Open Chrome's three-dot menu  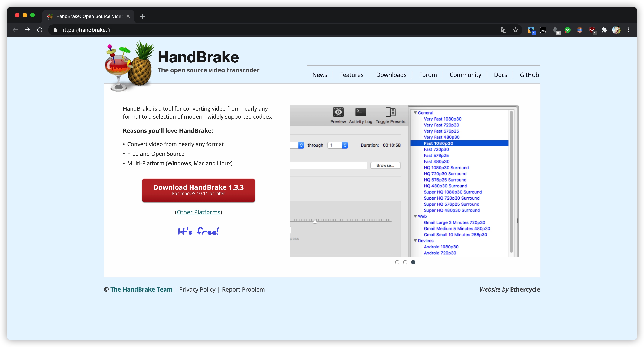(629, 30)
